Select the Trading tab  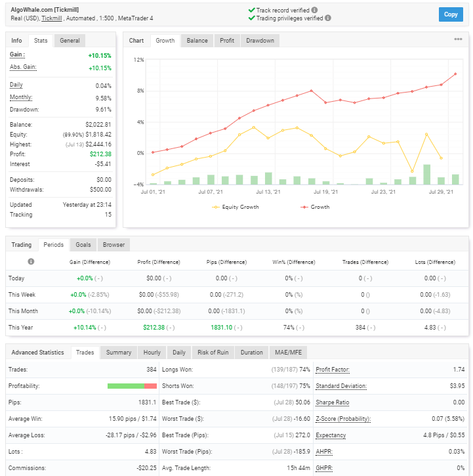(x=22, y=245)
